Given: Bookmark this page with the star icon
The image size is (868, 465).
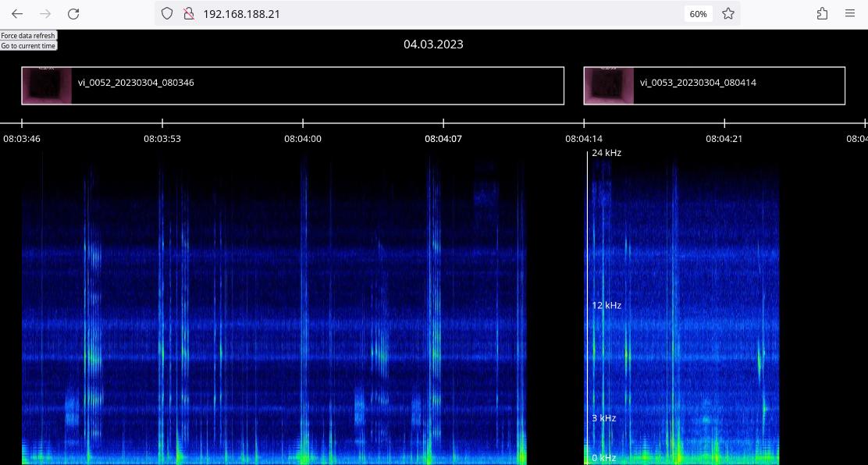Looking at the screenshot, I should pyautogui.click(x=728, y=13).
